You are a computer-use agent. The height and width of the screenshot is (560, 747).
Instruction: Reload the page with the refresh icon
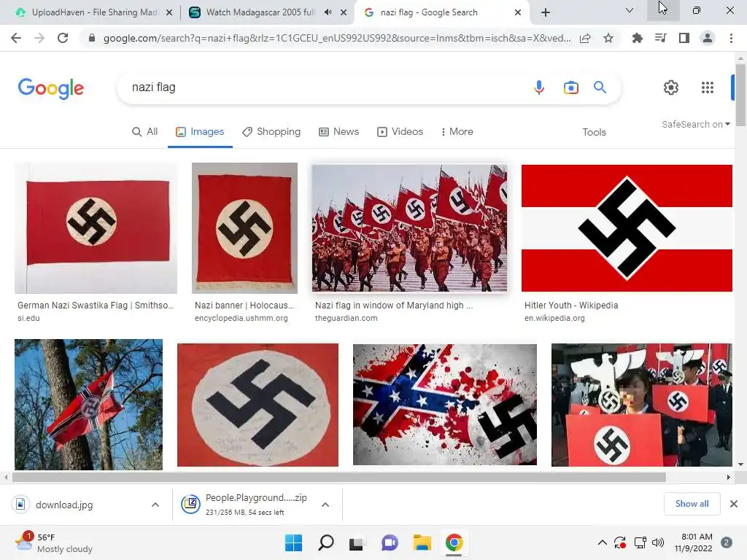pos(63,38)
